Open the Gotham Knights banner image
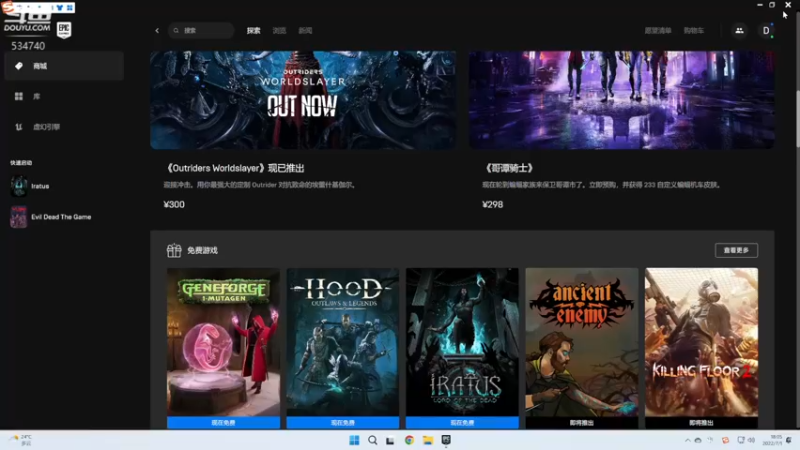This screenshot has height=450, width=800. (621, 100)
